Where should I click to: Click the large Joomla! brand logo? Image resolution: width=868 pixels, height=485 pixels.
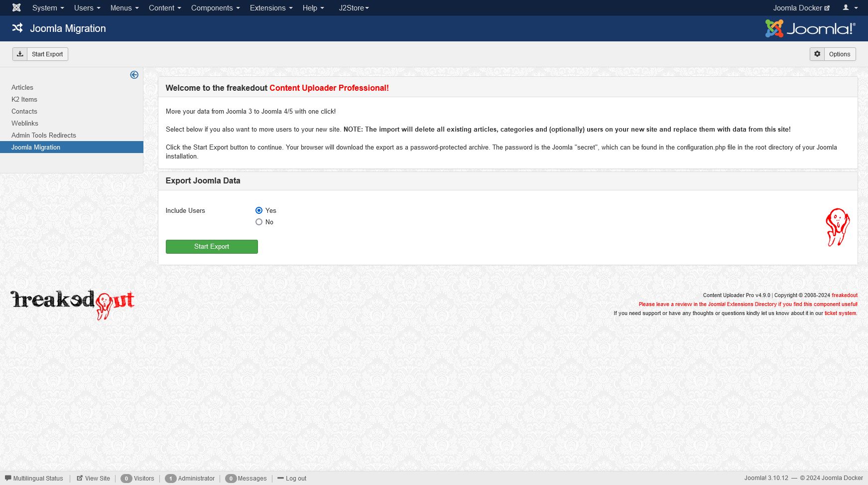pyautogui.click(x=810, y=28)
